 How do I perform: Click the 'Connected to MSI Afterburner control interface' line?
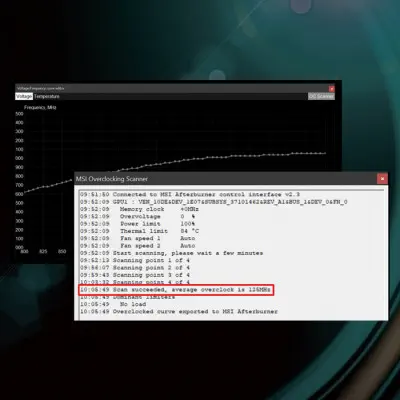(190, 194)
